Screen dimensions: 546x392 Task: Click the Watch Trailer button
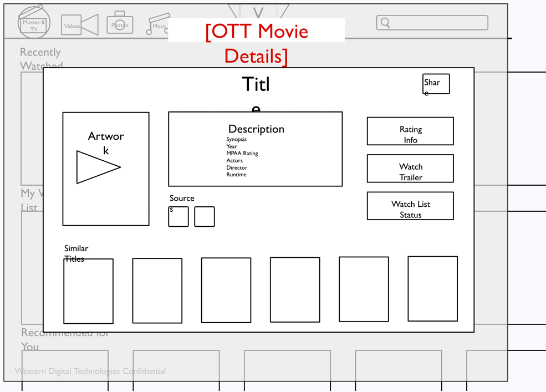[410, 169]
